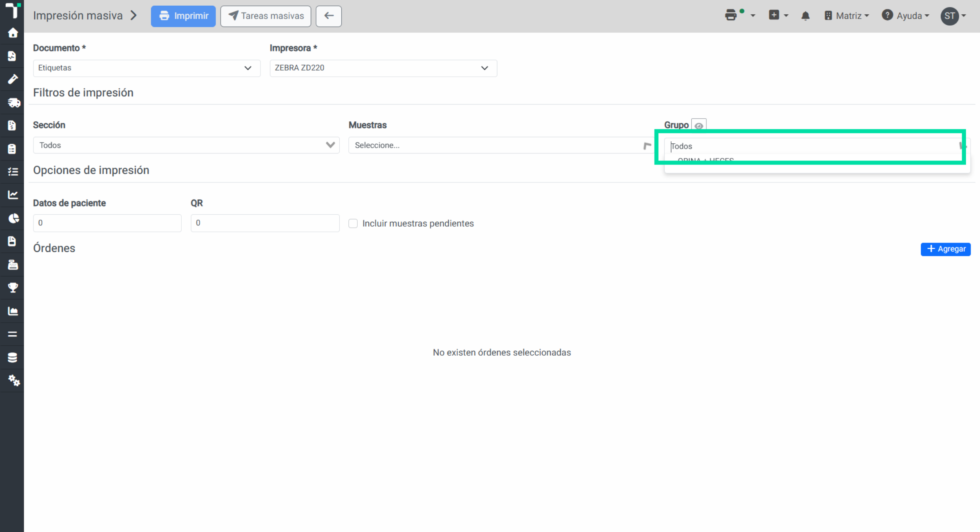The height and width of the screenshot is (532, 980).
Task: Open the pie chart sidebar icon
Action: coord(13,218)
